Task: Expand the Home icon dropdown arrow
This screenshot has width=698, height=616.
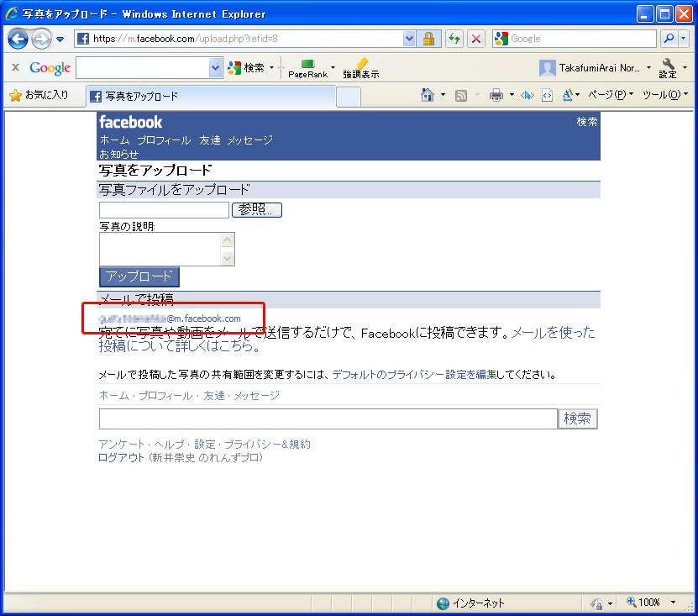Action: click(x=443, y=95)
